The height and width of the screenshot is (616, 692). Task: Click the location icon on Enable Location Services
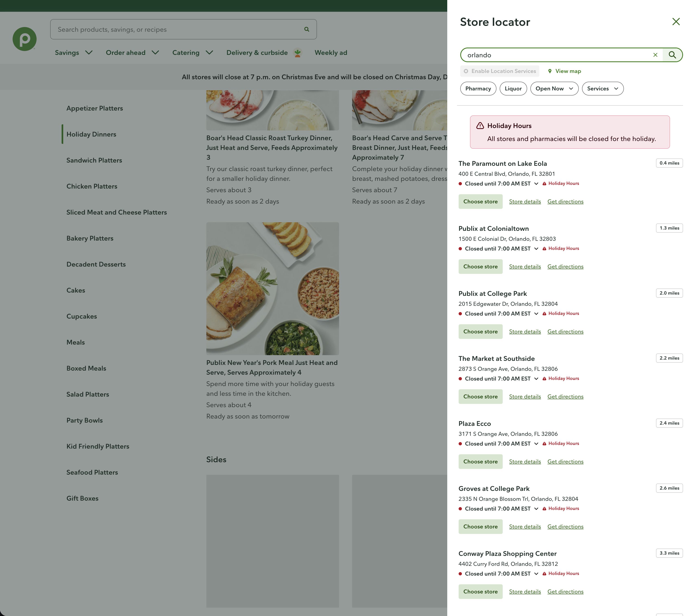click(x=466, y=71)
